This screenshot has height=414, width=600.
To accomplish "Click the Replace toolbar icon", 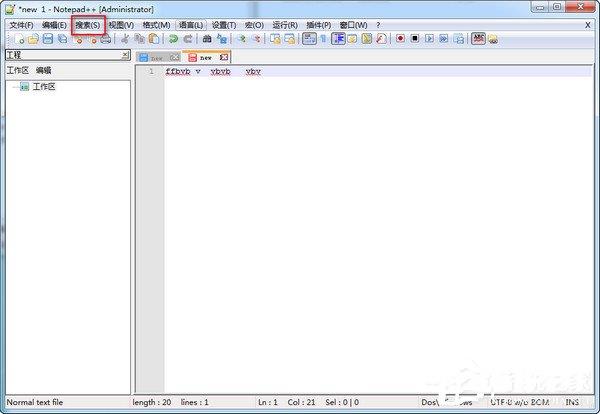I will (222, 39).
